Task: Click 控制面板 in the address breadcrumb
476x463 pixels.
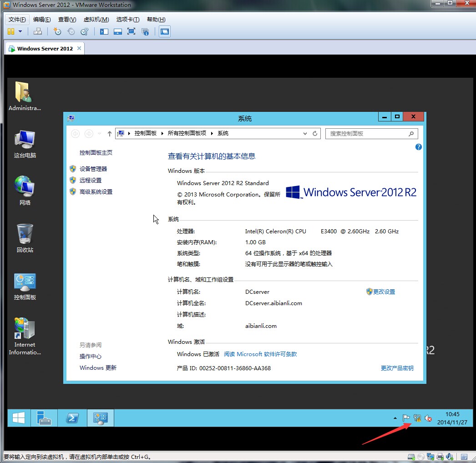Action: tap(146, 133)
